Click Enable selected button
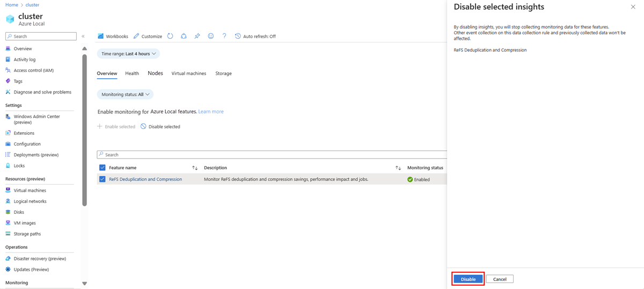 click(x=116, y=127)
